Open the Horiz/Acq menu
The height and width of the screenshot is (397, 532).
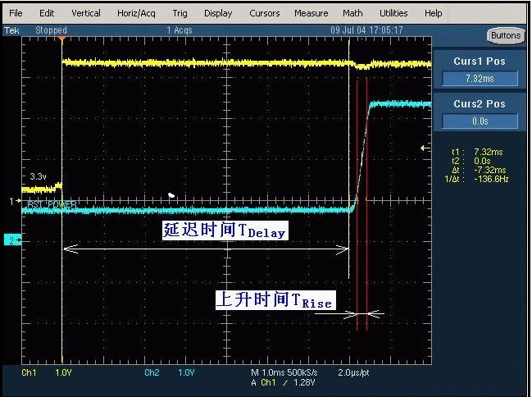coord(136,13)
